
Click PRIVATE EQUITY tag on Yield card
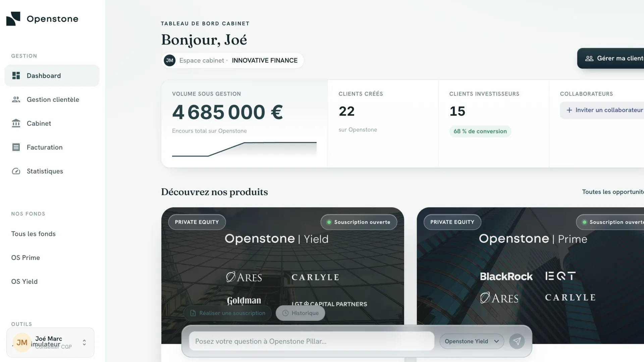coord(197,222)
